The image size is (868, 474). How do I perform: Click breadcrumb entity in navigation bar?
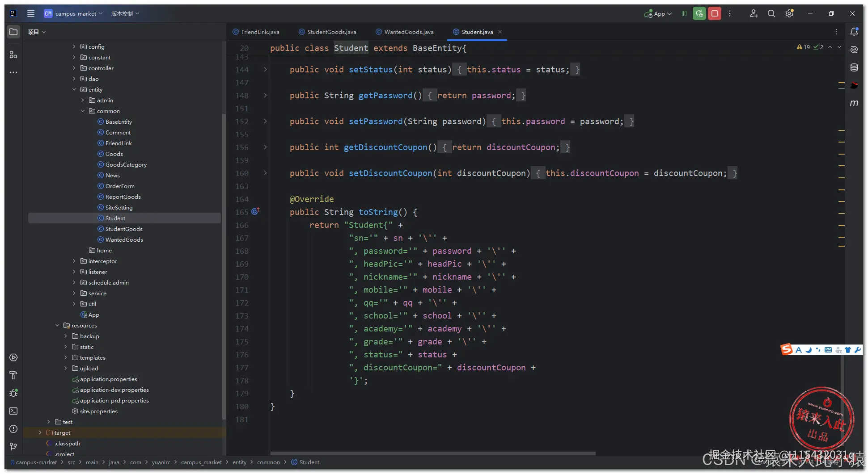(239, 462)
